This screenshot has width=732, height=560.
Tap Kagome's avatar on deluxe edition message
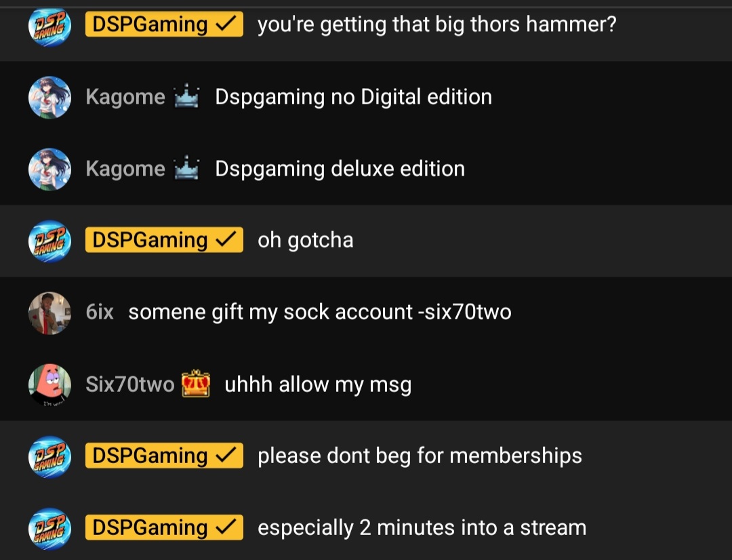click(49, 169)
